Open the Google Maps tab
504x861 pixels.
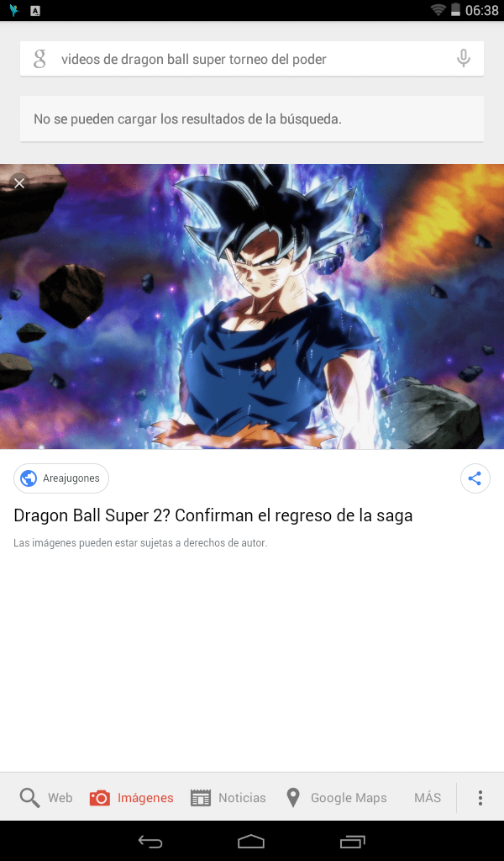point(336,797)
